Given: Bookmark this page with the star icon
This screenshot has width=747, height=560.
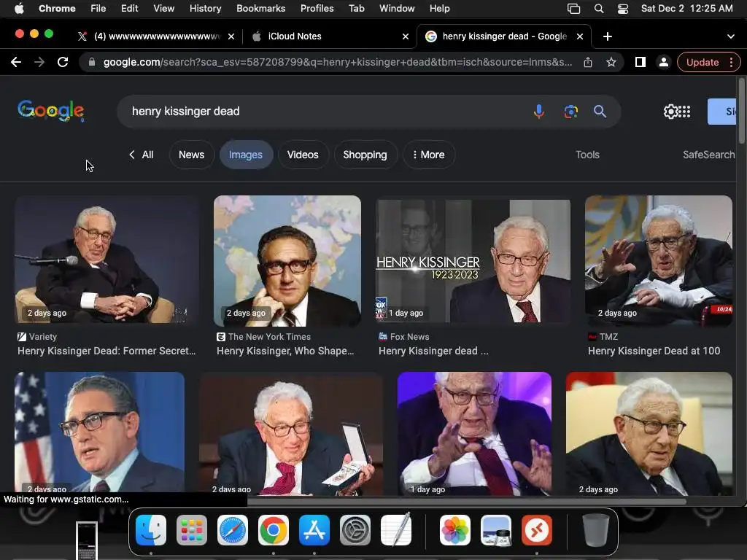Looking at the screenshot, I should pyautogui.click(x=611, y=62).
